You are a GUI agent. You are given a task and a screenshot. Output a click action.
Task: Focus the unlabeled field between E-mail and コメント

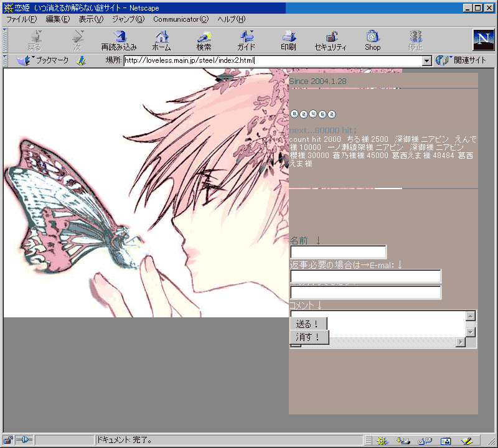pyautogui.click(x=365, y=292)
